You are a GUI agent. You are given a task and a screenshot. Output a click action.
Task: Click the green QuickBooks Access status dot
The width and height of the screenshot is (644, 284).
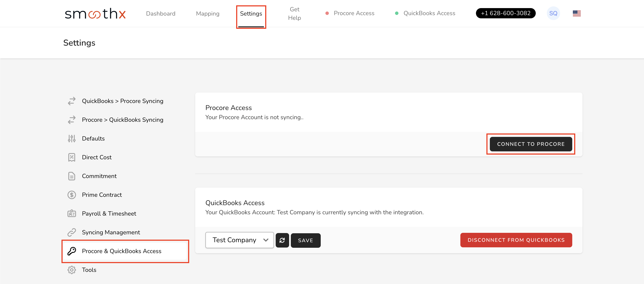coord(397,13)
